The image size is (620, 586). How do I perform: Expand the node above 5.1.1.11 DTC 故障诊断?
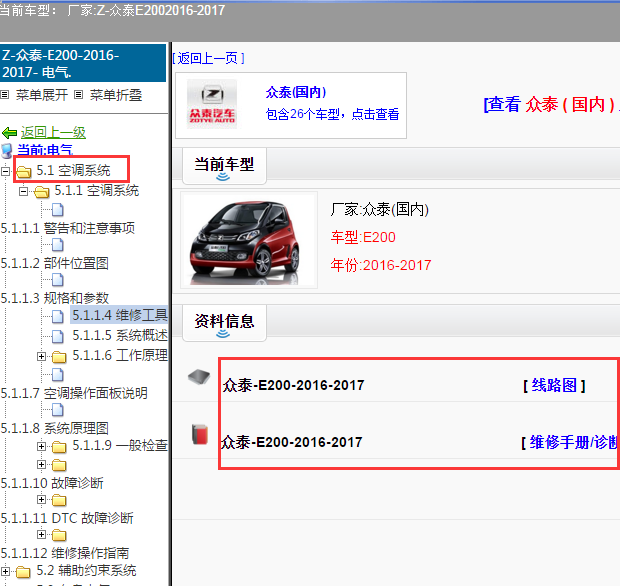[41, 499]
